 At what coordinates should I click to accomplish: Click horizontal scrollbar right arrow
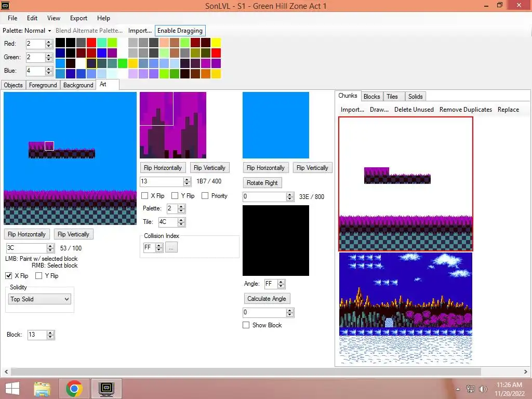(x=526, y=372)
